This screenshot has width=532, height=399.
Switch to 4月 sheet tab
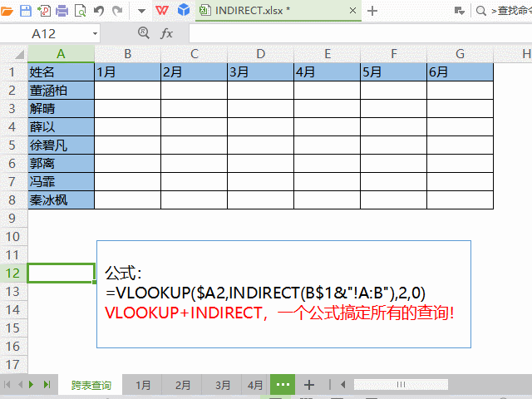coord(255,385)
